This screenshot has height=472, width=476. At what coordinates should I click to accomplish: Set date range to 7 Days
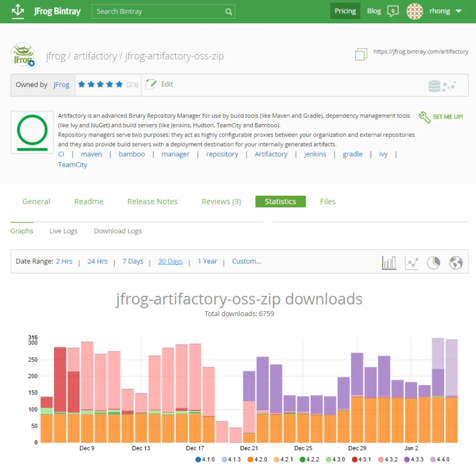point(133,261)
